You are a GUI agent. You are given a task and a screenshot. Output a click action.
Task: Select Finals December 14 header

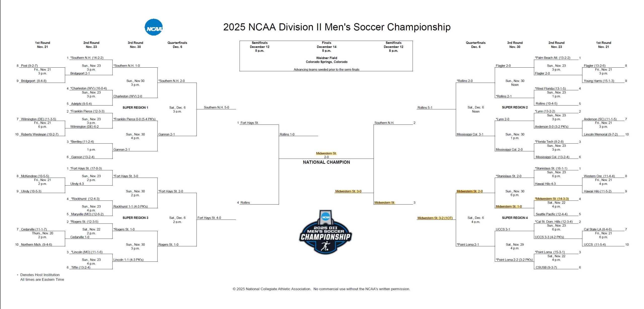coord(327,45)
